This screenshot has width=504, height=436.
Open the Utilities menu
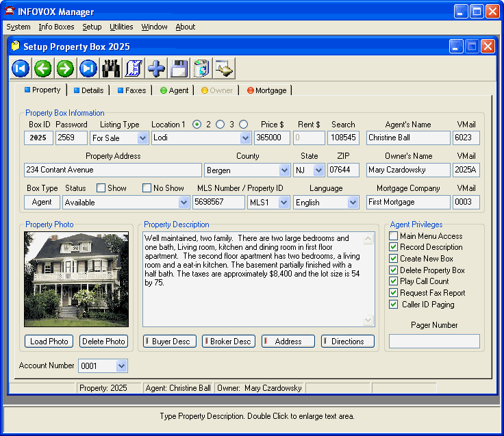click(121, 27)
